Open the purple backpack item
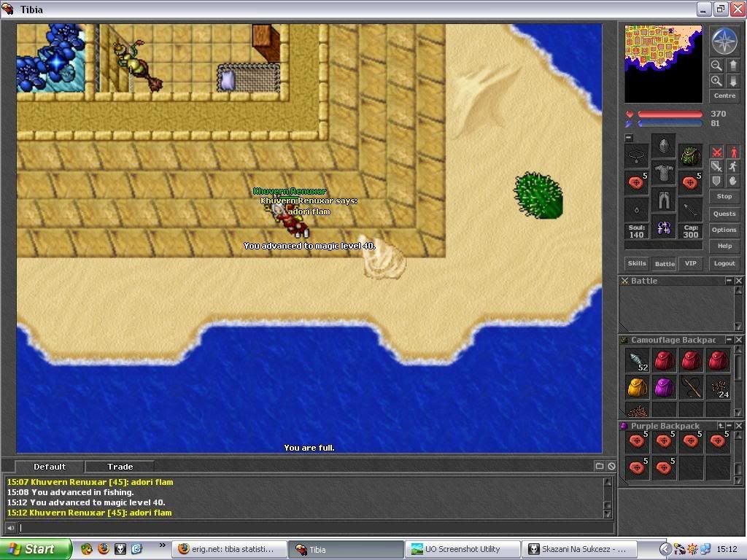Viewport: 747px width, 560px height. click(x=664, y=388)
